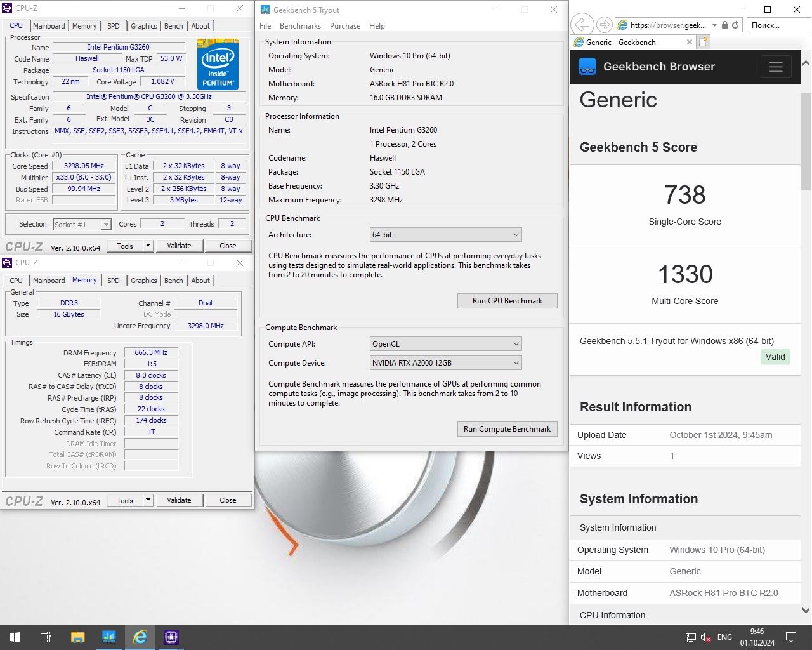Viewport: 812px width, 650px height.
Task: Click the Internet Explorer taskbar icon
Action: click(x=140, y=637)
